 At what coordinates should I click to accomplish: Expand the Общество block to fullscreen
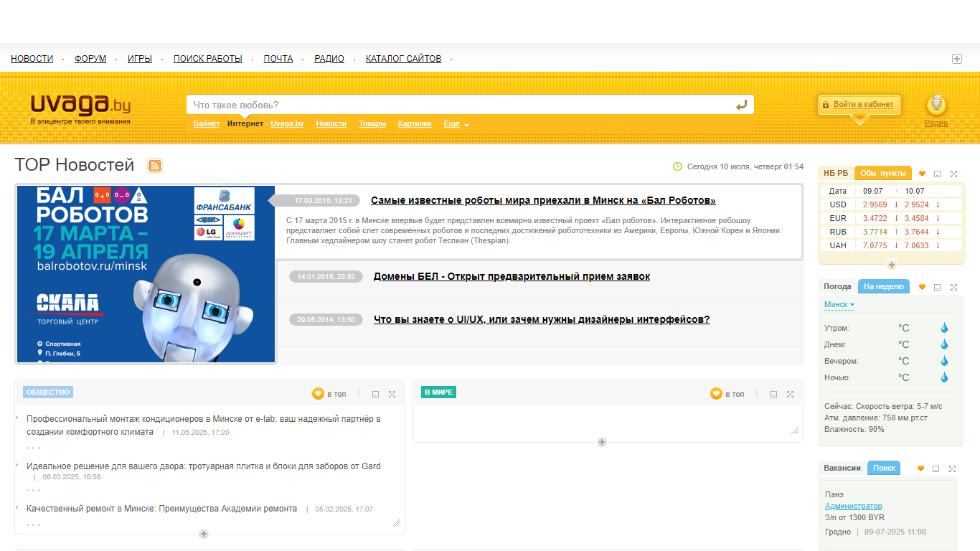[x=392, y=394]
